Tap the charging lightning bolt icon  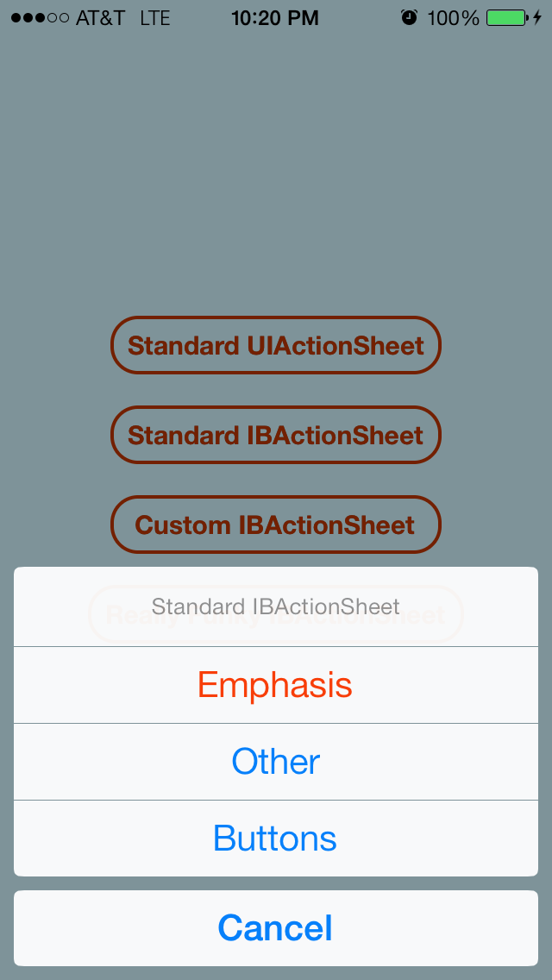[537, 17]
